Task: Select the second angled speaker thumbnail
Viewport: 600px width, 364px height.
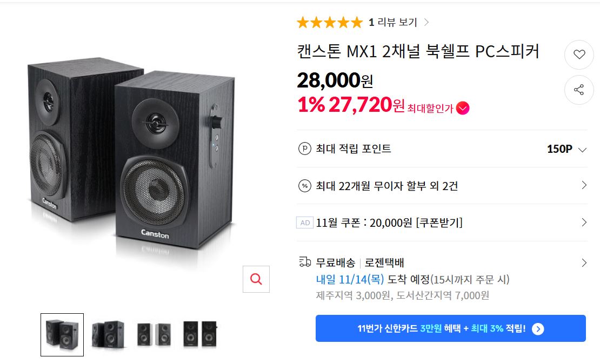Action: pyautogui.click(x=108, y=334)
